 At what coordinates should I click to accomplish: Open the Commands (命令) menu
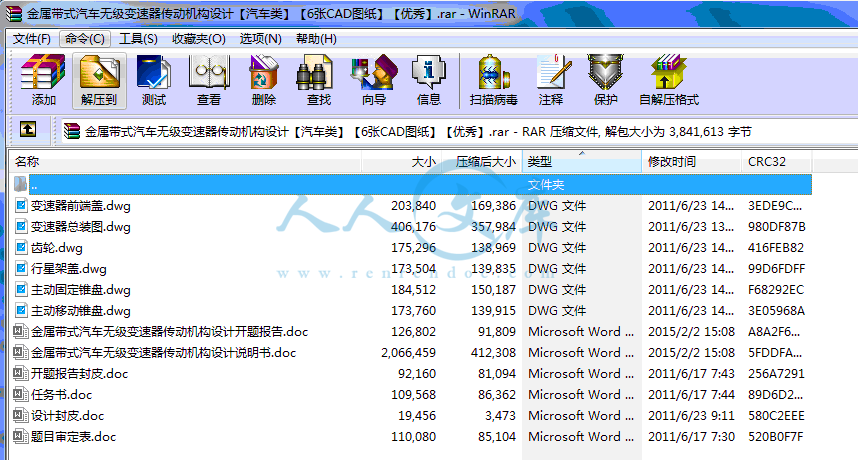point(85,39)
